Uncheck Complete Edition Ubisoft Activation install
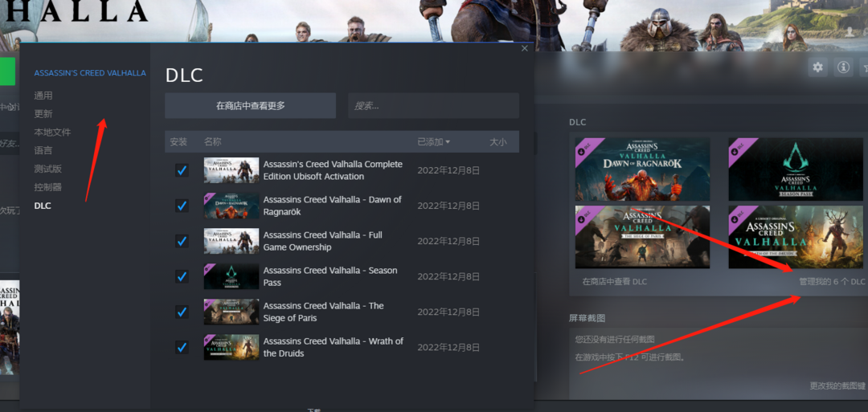 pos(182,170)
